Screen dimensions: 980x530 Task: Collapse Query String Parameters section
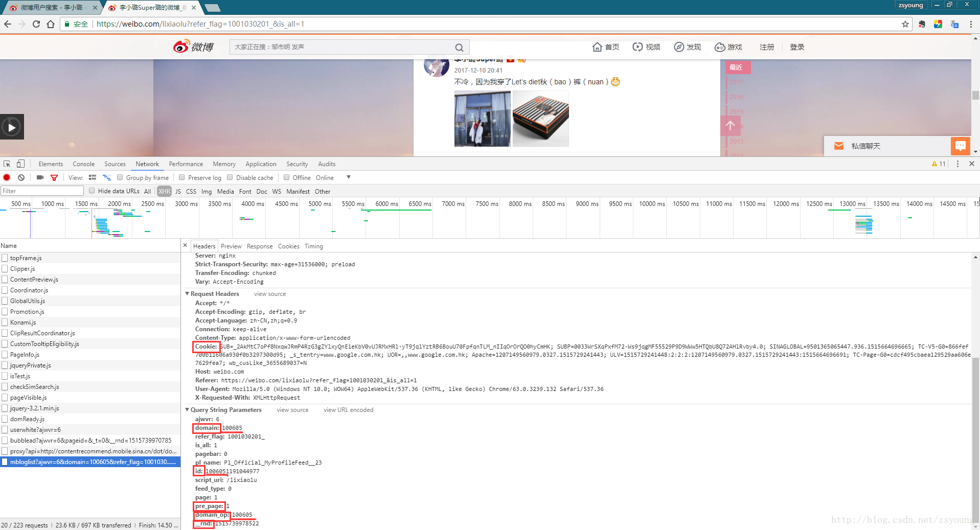tap(187, 410)
